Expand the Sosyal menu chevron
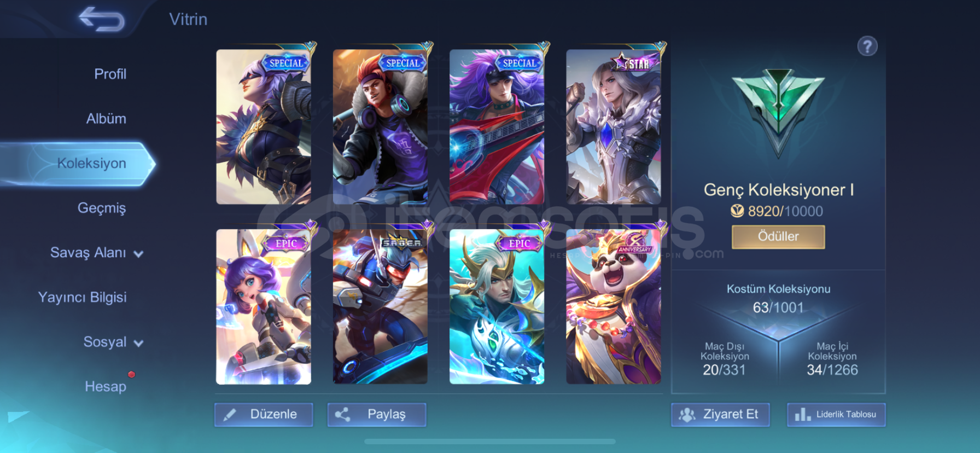Image resolution: width=980 pixels, height=453 pixels. (x=139, y=343)
